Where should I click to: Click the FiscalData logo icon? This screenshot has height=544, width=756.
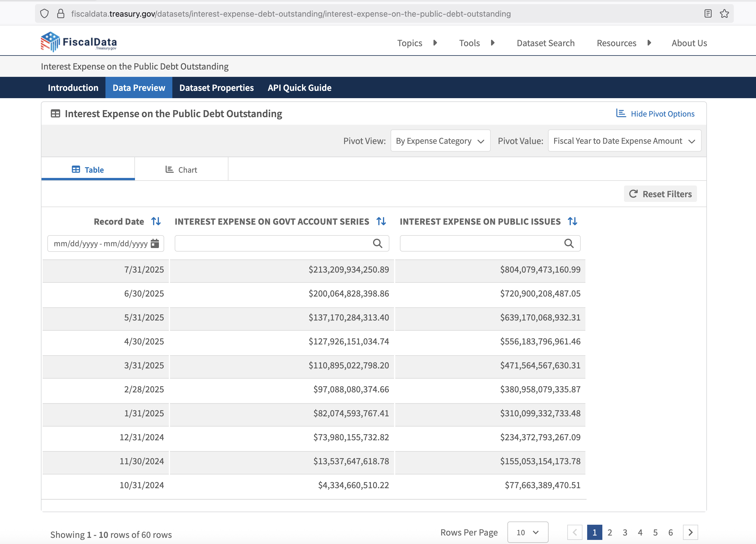(x=50, y=42)
